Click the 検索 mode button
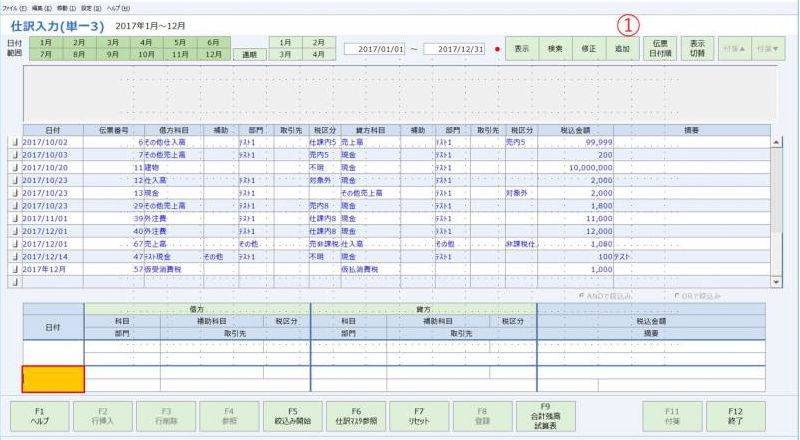800x440 pixels. pos(556,49)
